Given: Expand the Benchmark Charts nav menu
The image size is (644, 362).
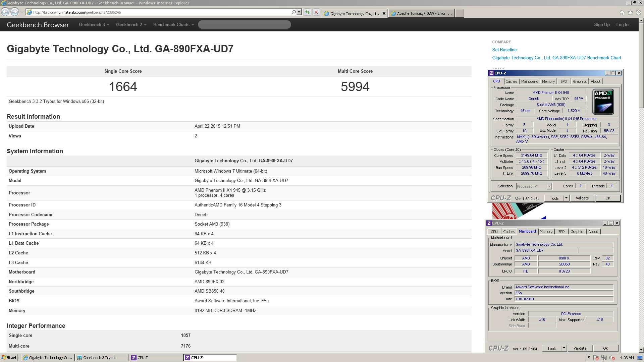Looking at the screenshot, I should (173, 25).
